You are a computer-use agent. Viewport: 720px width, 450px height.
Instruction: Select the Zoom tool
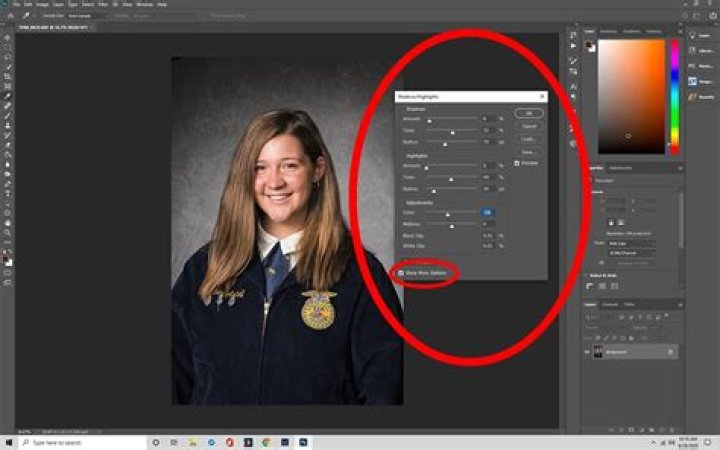tap(8, 233)
